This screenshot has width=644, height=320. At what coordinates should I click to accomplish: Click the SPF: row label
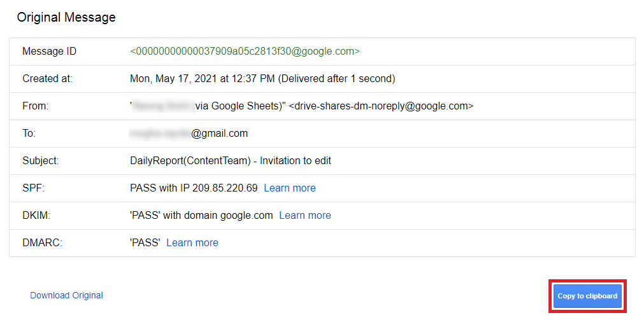pos(33,188)
